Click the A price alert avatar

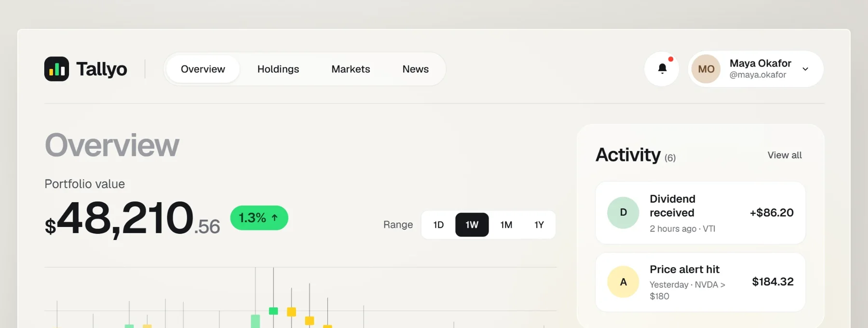coord(623,282)
